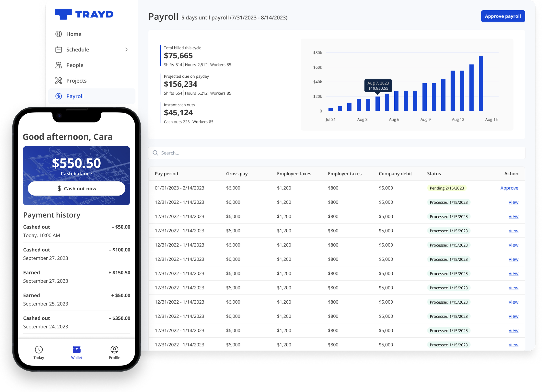542x392 pixels.
Task: Click the Payroll dollar icon
Action: (x=59, y=96)
